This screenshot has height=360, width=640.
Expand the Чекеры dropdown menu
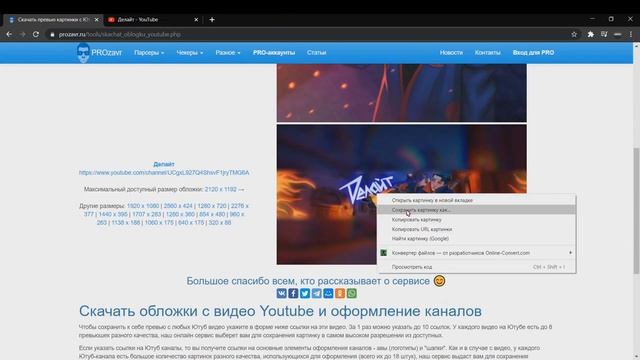tap(189, 53)
